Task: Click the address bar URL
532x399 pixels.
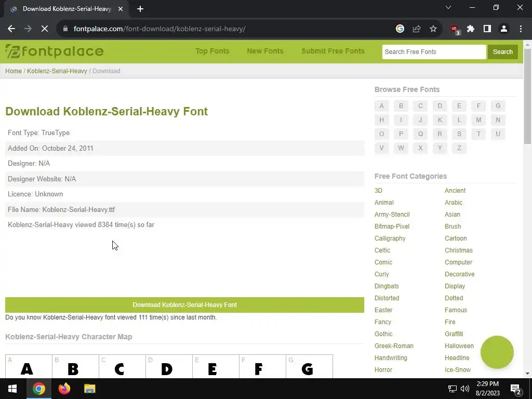Action: coord(159,29)
